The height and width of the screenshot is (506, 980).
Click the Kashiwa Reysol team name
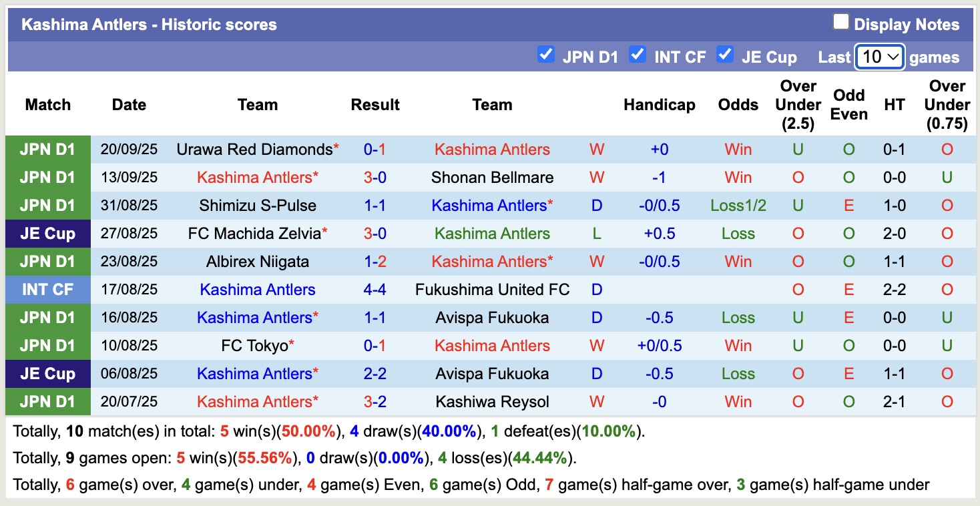click(492, 402)
